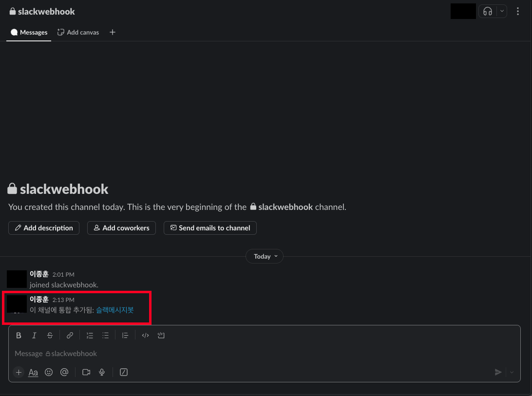Toggle bold formatting

coord(19,336)
